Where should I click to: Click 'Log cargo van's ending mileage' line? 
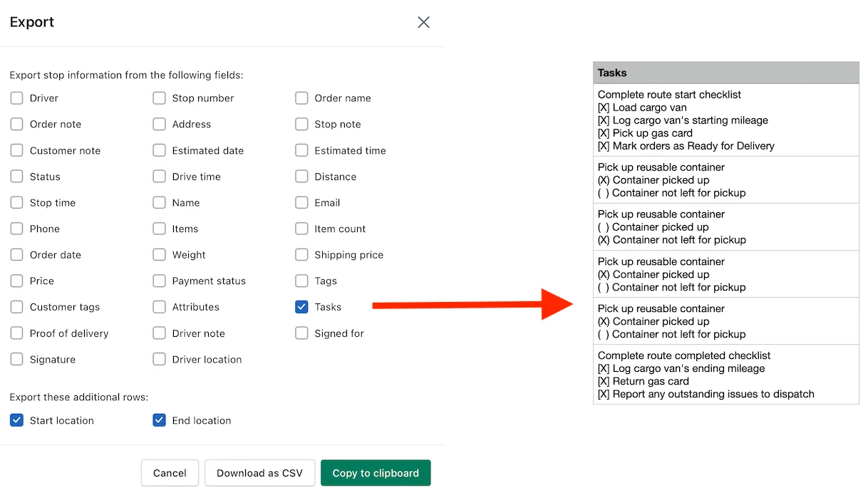tap(681, 368)
